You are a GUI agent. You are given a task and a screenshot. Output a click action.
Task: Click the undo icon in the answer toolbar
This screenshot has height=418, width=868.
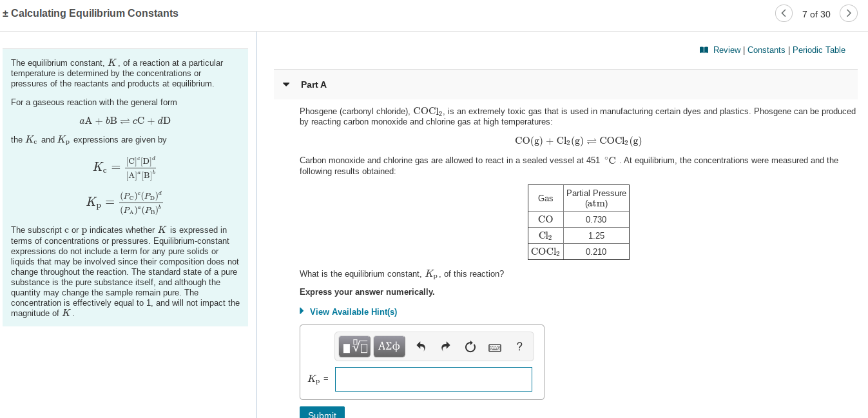coord(420,346)
